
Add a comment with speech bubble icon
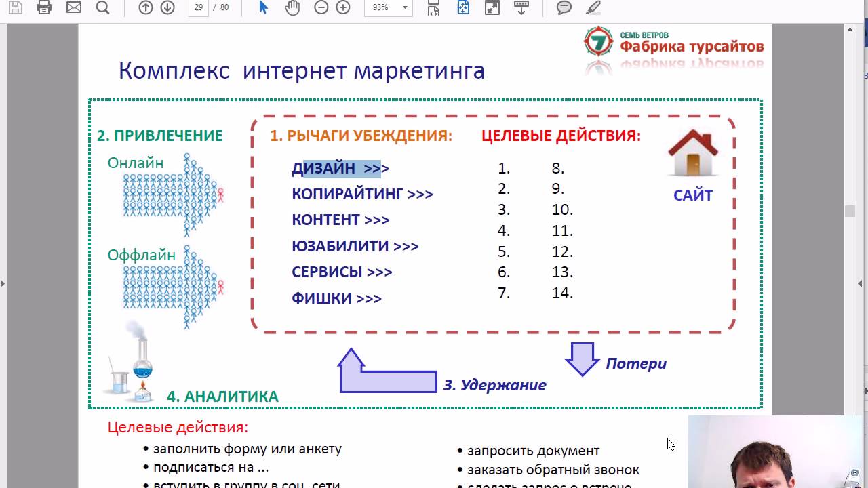click(x=564, y=7)
